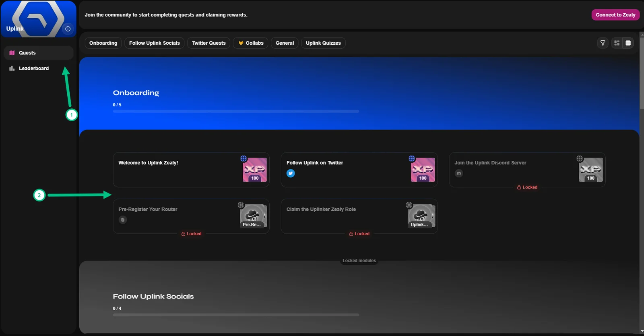Click the Discord icon on locked quest
Screen dimensions: 644x336
coord(459,173)
